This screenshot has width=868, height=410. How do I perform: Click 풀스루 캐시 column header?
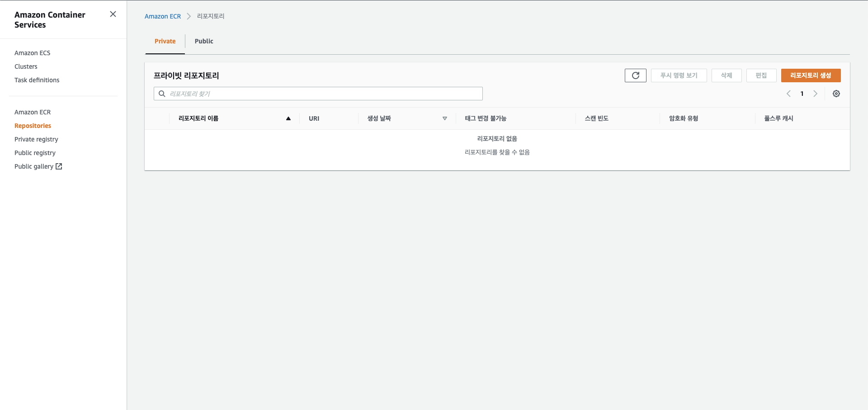pyautogui.click(x=778, y=118)
